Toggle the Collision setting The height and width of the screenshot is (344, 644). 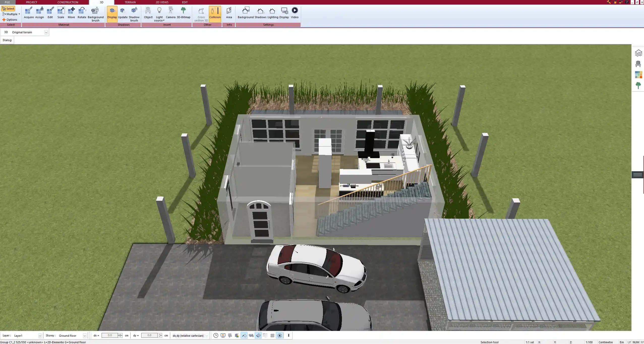pos(215,12)
